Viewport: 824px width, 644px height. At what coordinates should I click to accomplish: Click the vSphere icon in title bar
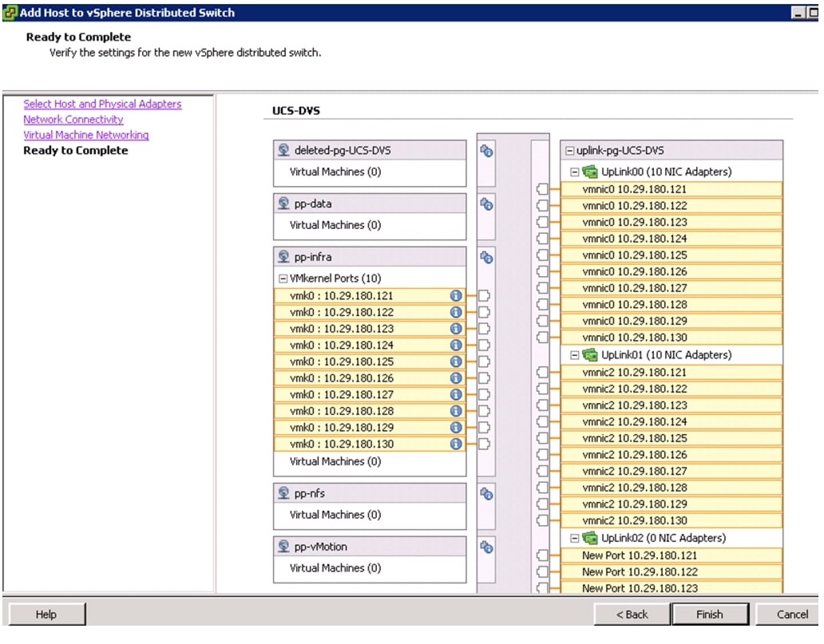pyautogui.click(x=10, y=13)
